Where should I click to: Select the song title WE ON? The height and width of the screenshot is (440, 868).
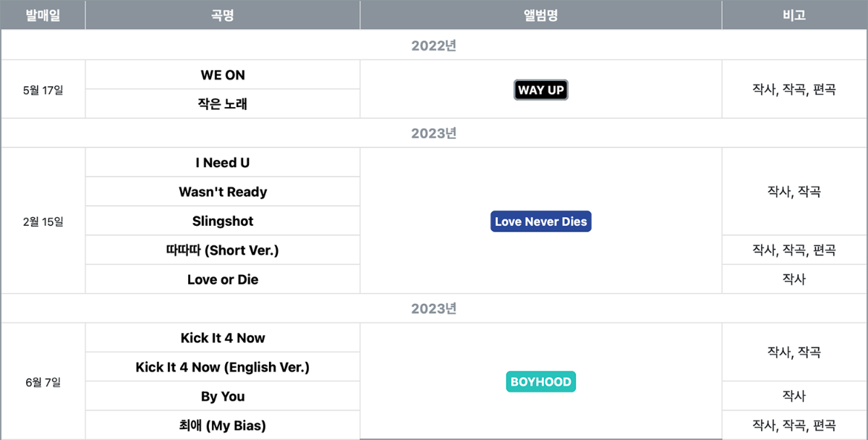pos(223,75)
